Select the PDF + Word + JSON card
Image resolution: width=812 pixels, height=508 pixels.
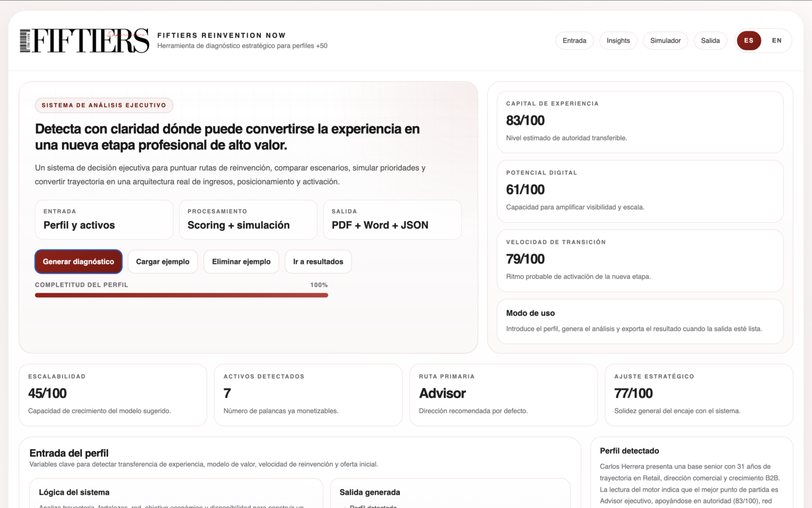coord(392,219)
